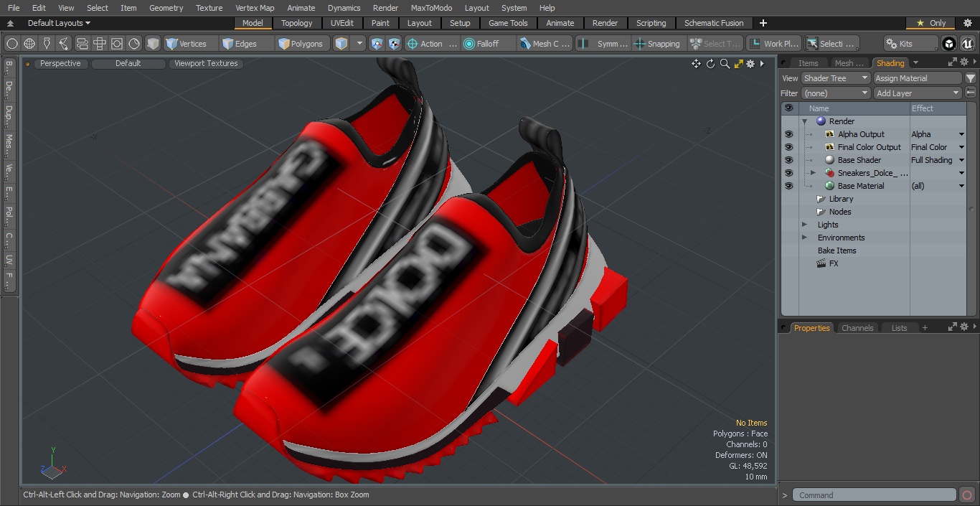Viewport: 980px width, 506px height.
Task: Toggle the Snapping tool
Action: [657, 44]
